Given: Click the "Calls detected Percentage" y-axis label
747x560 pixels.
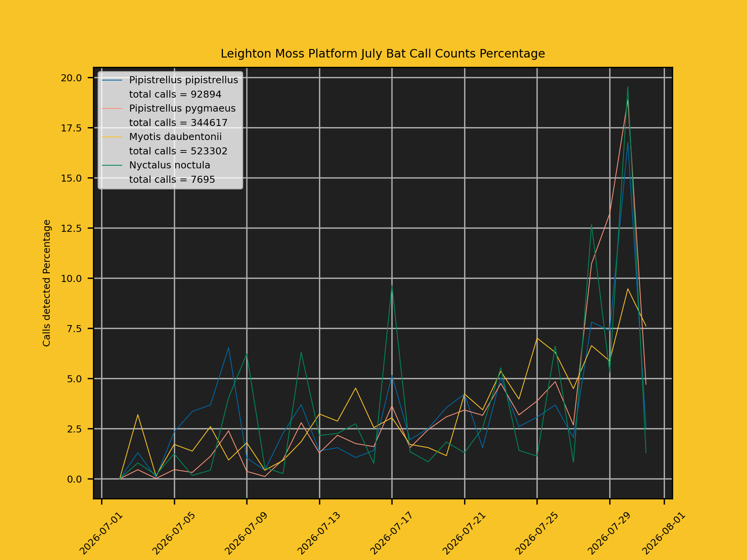Looking at the screenshot, I should [x=47, y=283].
